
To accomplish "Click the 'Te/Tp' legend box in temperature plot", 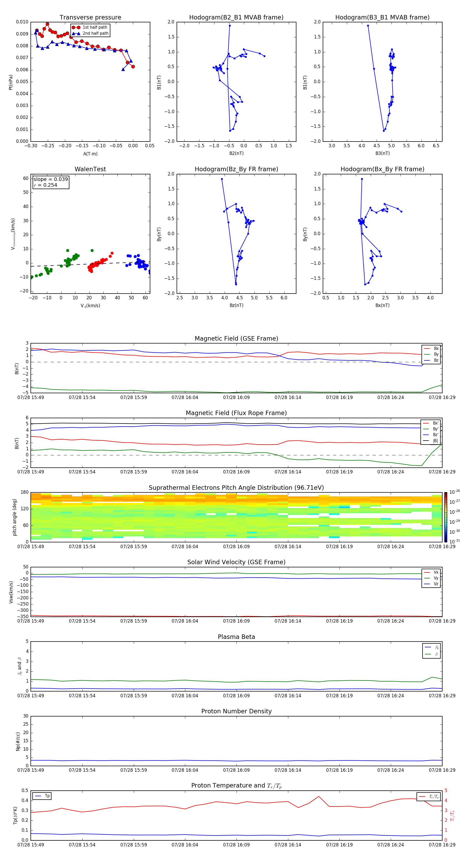I will (428, 796).
